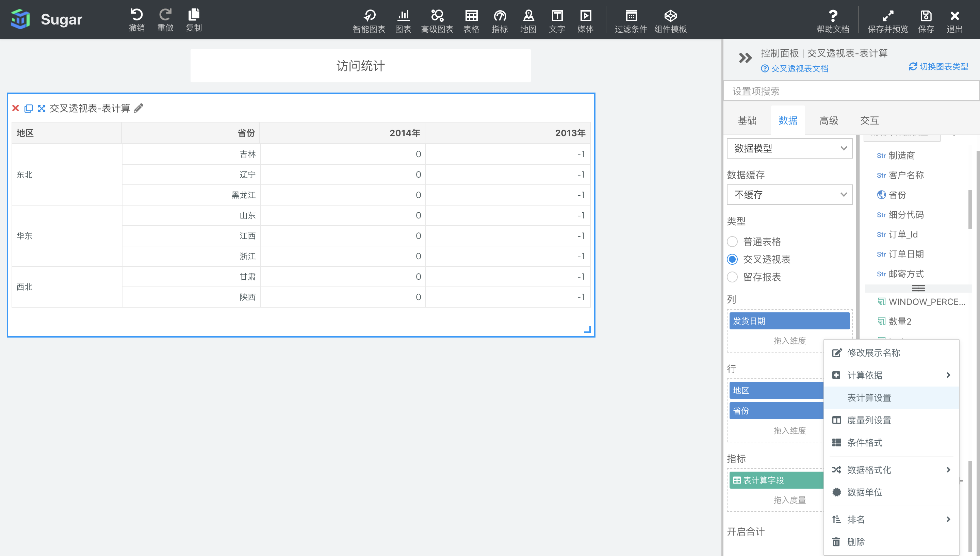Select the 留存报表 radio button
This screenshot has height=556, width=980.
pyautogui.click(x=732, y=277)
